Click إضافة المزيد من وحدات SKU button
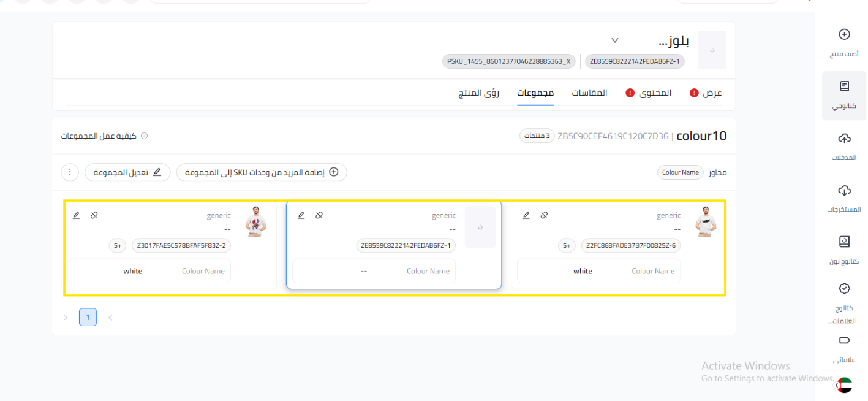Image resolution: width=868 pixels, height=401 pixels. coord(262,172)
